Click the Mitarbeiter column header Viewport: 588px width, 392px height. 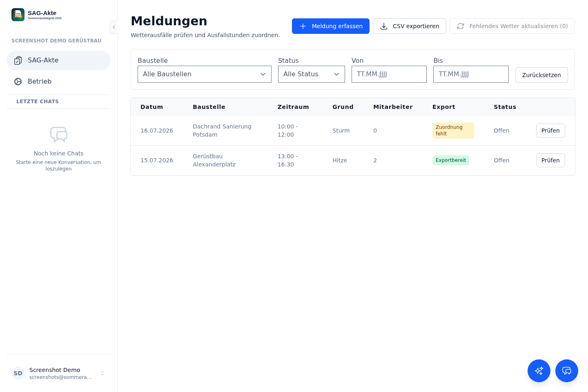coord(393,107)
